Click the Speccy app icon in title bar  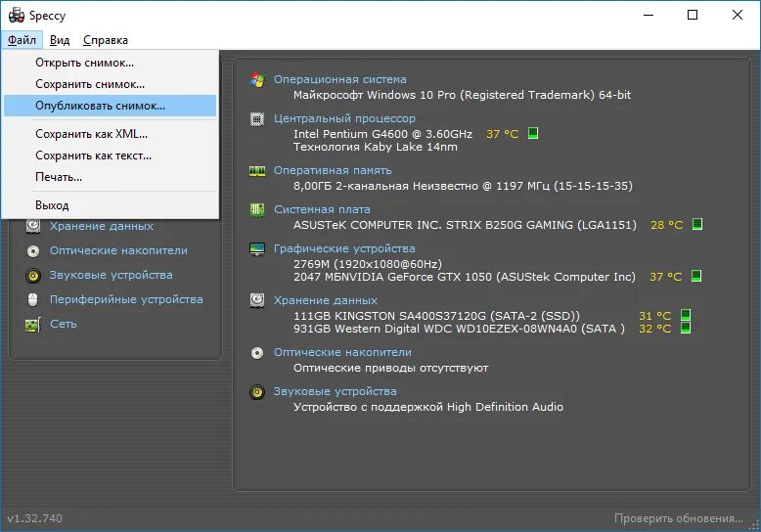click(17, 15)
